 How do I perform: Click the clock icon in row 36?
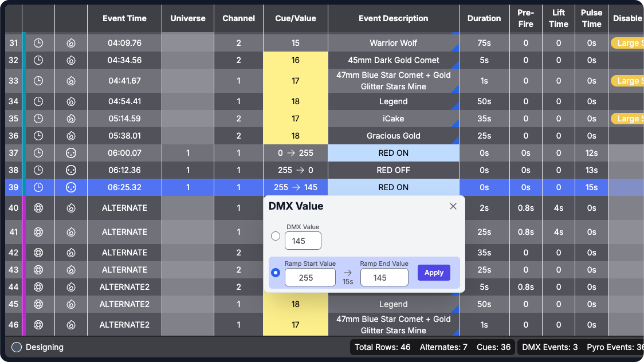click(x=38, y=136)
